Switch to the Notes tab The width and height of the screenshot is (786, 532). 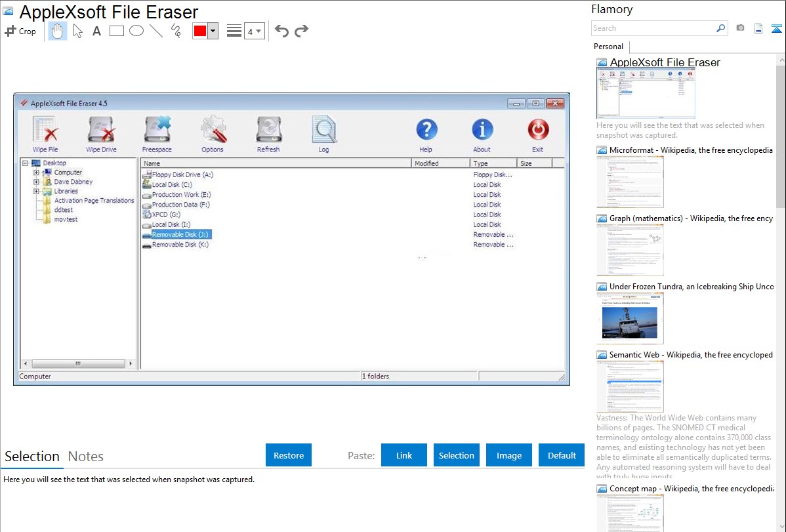(x=86, y=457)
